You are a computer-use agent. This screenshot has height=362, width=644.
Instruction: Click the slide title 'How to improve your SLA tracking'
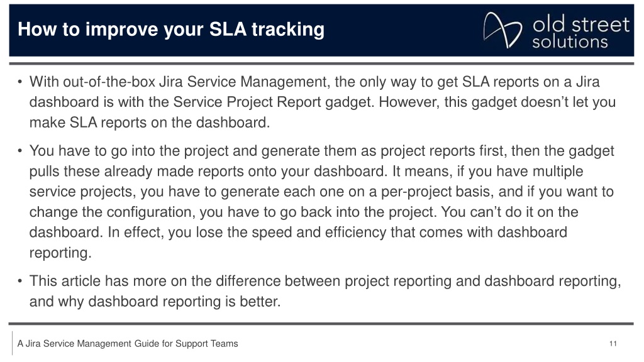coord(171,30)
